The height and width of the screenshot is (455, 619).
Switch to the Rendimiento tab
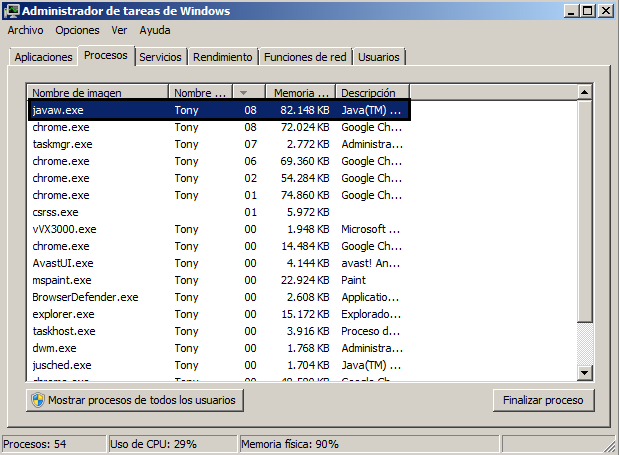[x=223, y=57]
